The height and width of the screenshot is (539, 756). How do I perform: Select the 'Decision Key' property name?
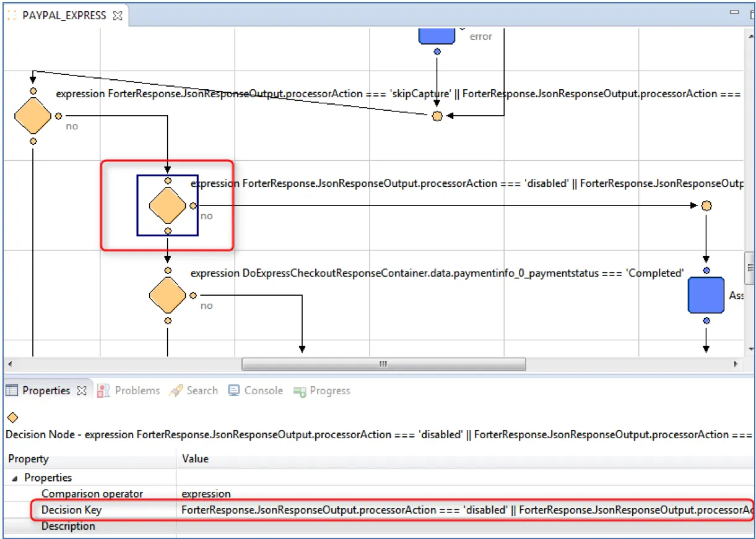(x=71, y=510)
